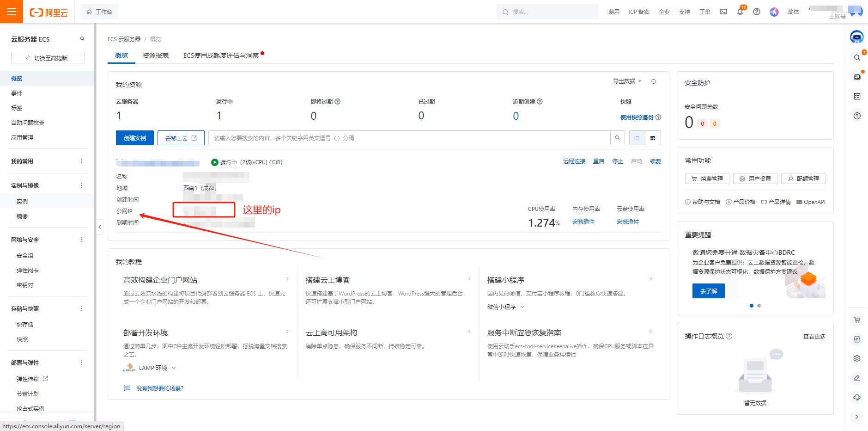The height and width of the screenshot is (431, 868).
Task: Open the shopping cart in right sidebar
Action: (857, 320)
